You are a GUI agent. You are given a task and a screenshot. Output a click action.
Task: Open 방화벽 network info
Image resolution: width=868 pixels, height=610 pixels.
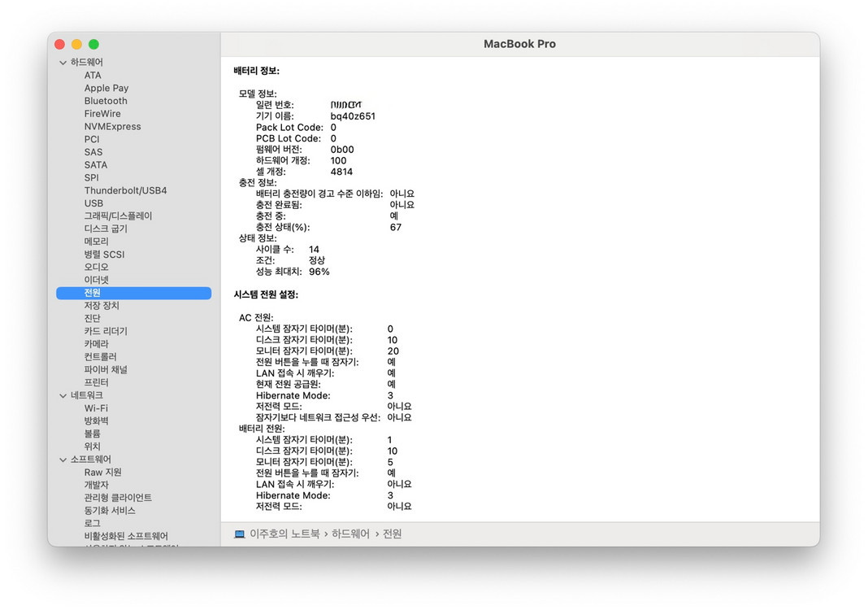coord(97,420)
